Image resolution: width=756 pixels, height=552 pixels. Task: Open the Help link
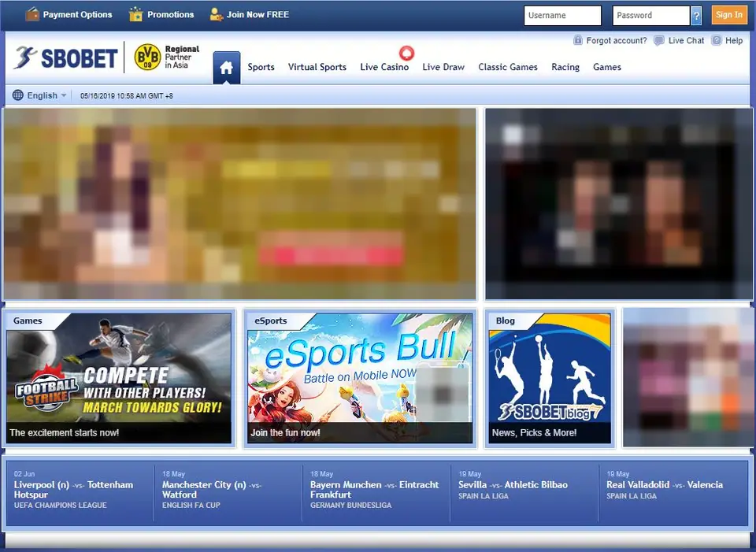point(734,40)
